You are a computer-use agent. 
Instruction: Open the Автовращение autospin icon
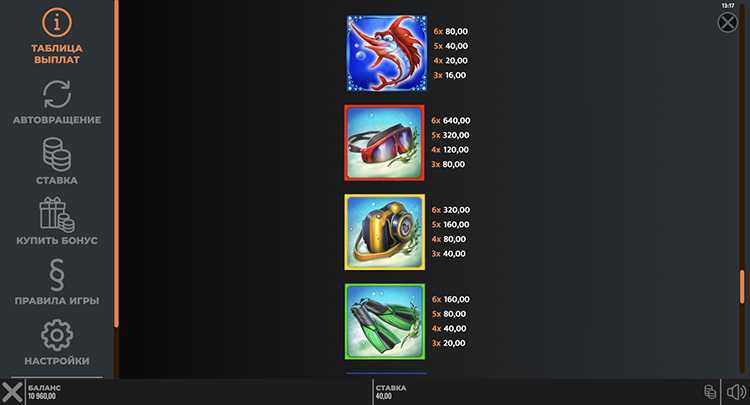click(57, 94)
